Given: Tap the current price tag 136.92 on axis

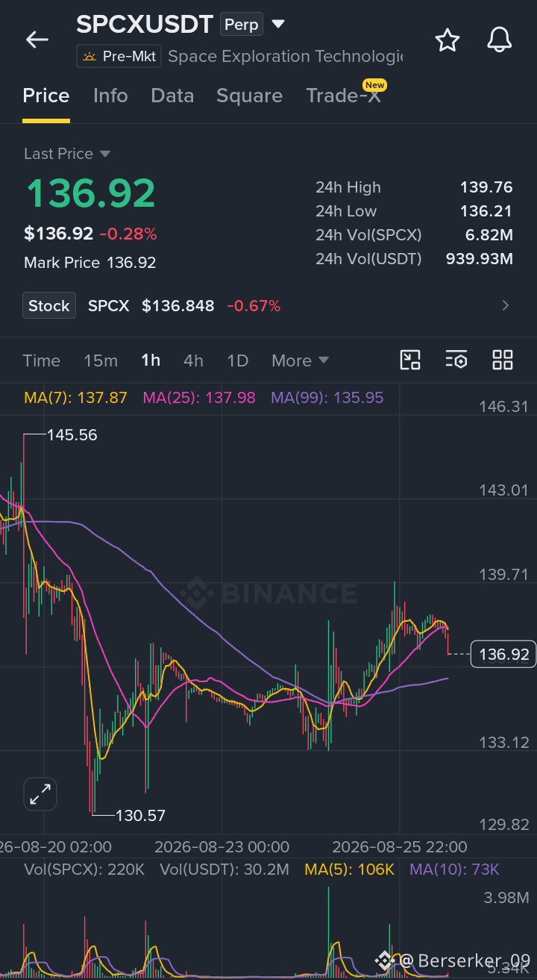Looking at the screenshot, I should click(503, 655).
